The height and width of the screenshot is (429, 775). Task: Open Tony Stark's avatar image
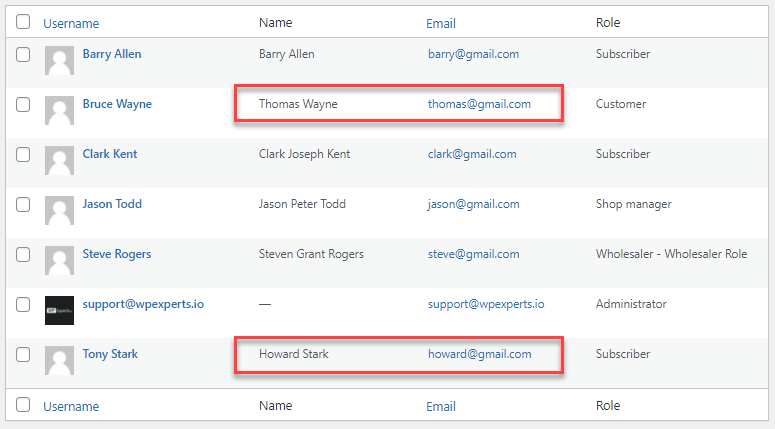59,360
